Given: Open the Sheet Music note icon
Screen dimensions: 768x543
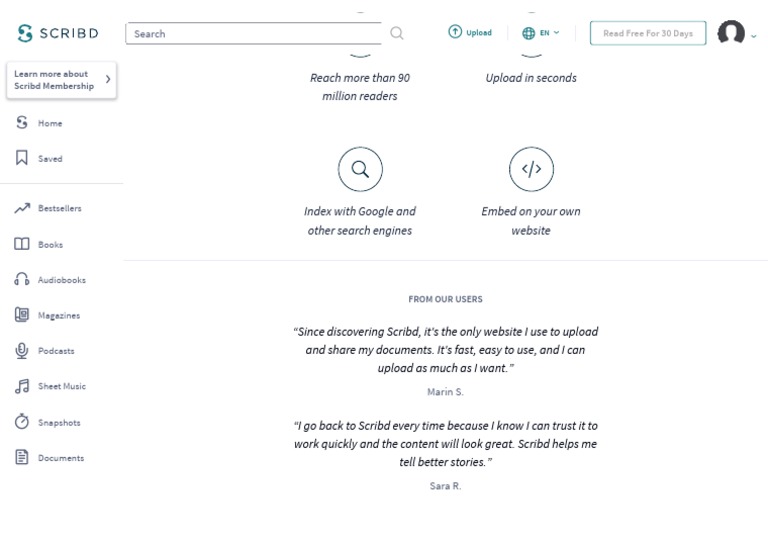Looking at the screenshot, I should pyautogui.click(x=22, y=386).
